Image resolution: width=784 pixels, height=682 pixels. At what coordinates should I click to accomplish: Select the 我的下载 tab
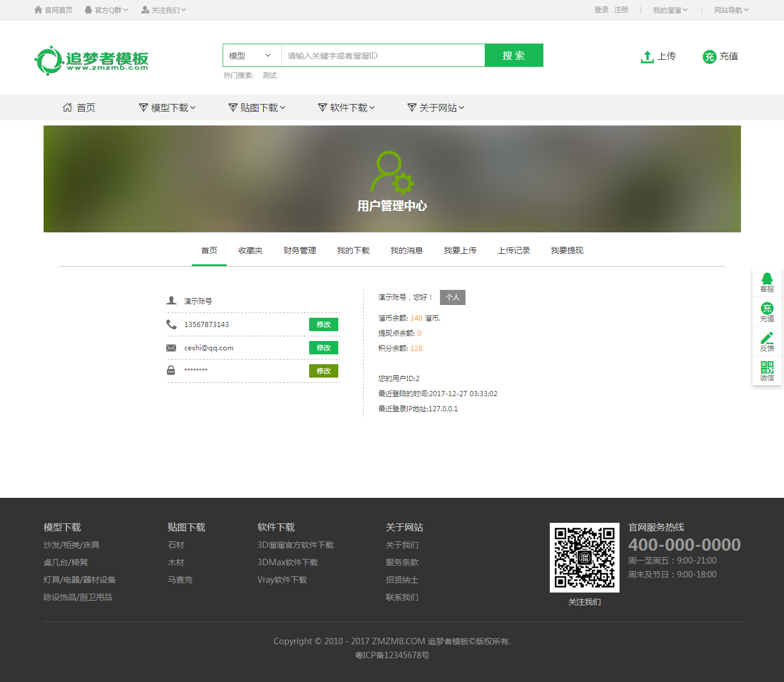click(353, 250)
